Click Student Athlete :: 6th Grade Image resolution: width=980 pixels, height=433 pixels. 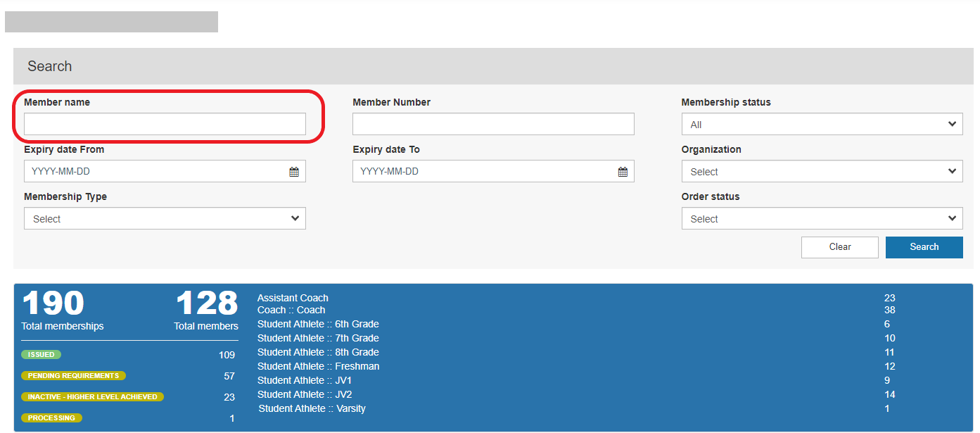coord(318,324)
